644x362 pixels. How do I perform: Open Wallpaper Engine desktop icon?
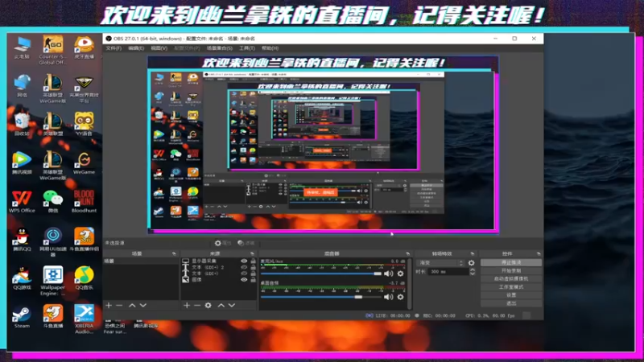(x=52, y=281)
